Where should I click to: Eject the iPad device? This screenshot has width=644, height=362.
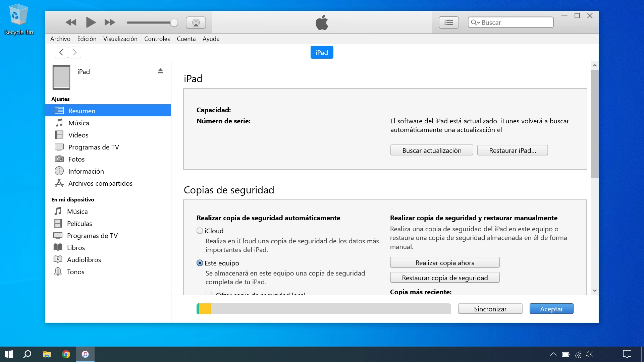tap(160, 71)
